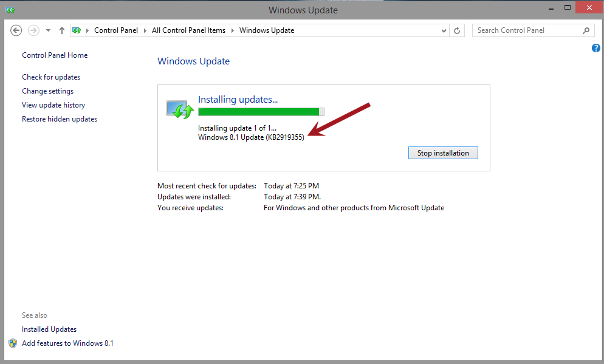Image resolution: width=604 pixels, height=364 pixels.
Task: Open Restore hidden updates
Action: pos(60,119)
